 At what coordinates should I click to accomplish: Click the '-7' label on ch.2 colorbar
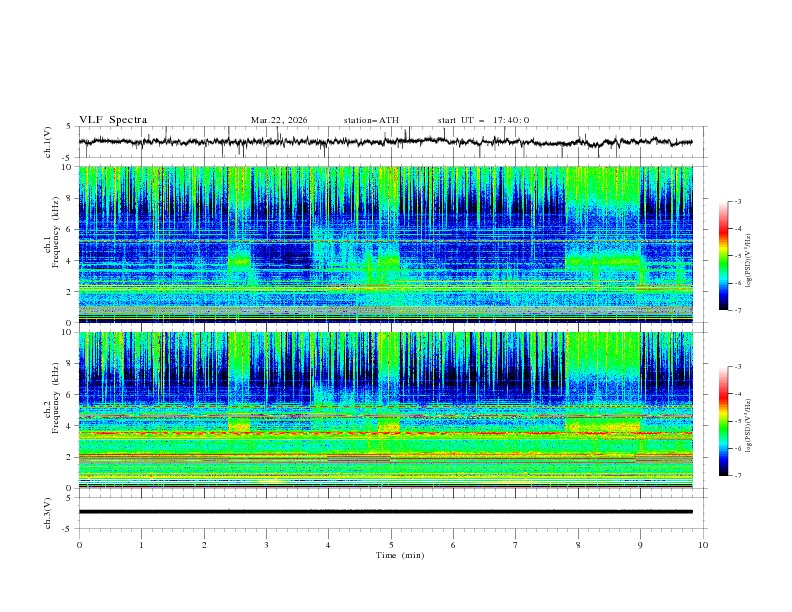[738, 475]
